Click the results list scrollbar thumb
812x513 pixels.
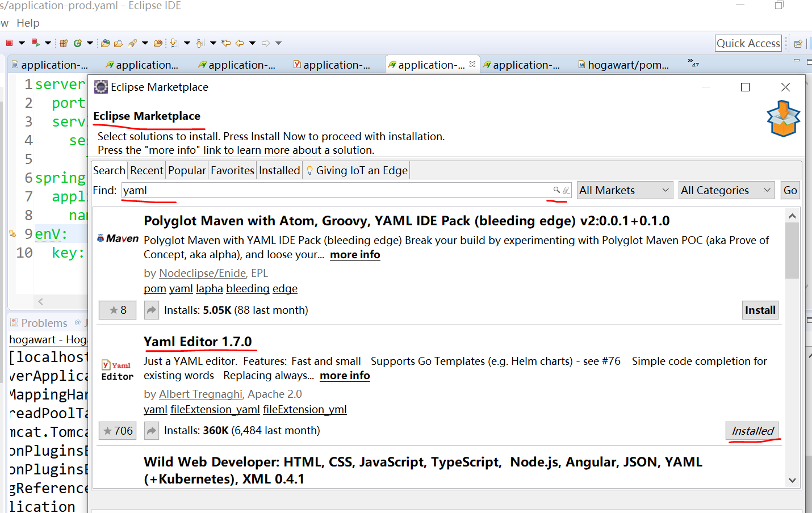pyautogui.click(x=792, y=250)
